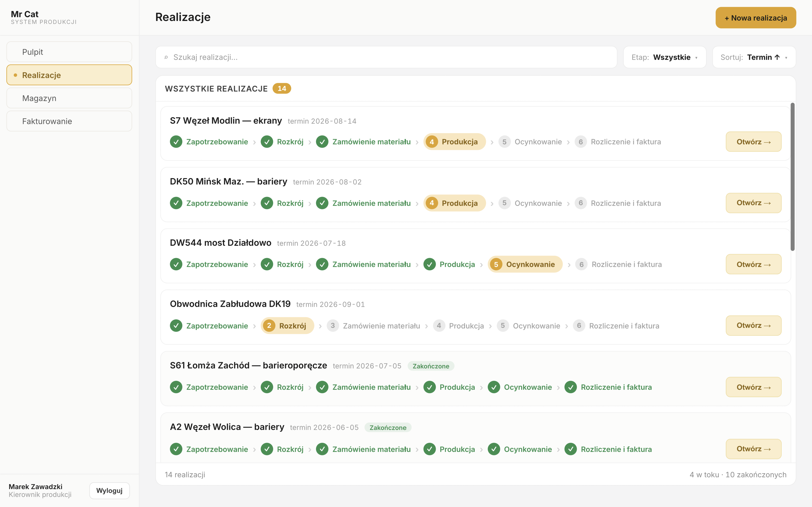Click the Nowa realizacja button
The height and width of the screenshot is (507, 812).
[x=756, y=18]
